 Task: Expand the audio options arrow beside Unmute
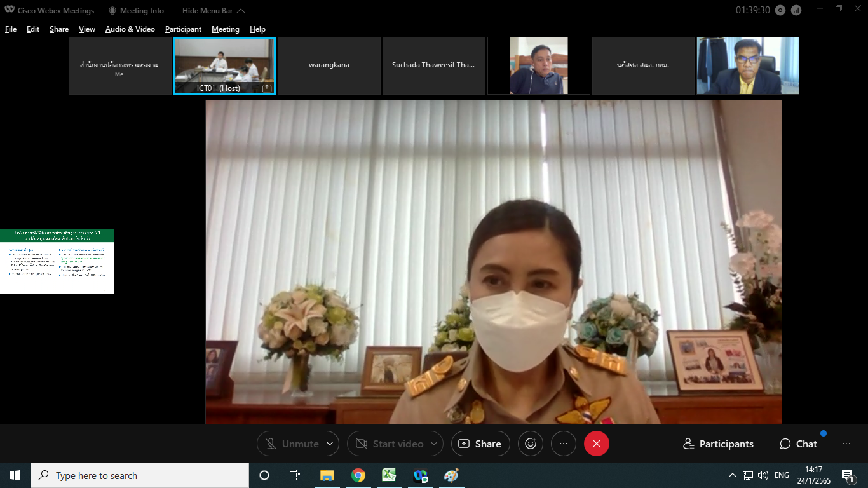click(330, 444)
